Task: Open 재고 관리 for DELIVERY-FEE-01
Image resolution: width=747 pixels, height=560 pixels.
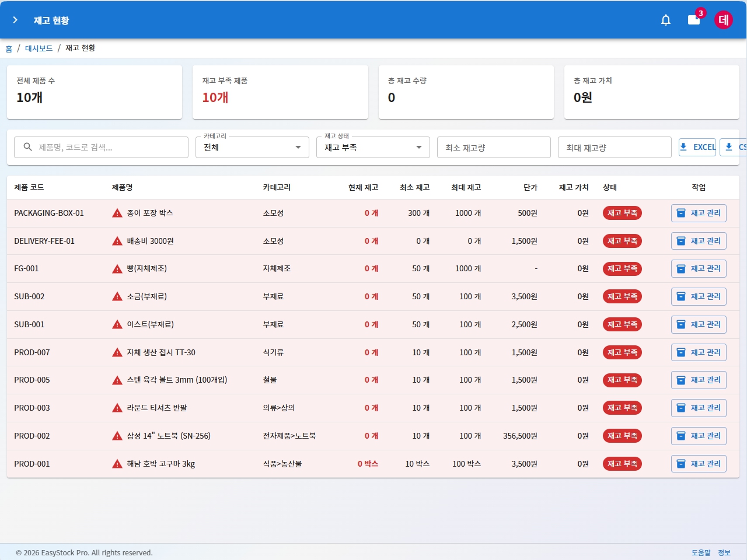Action: click(x=699, y=241)
